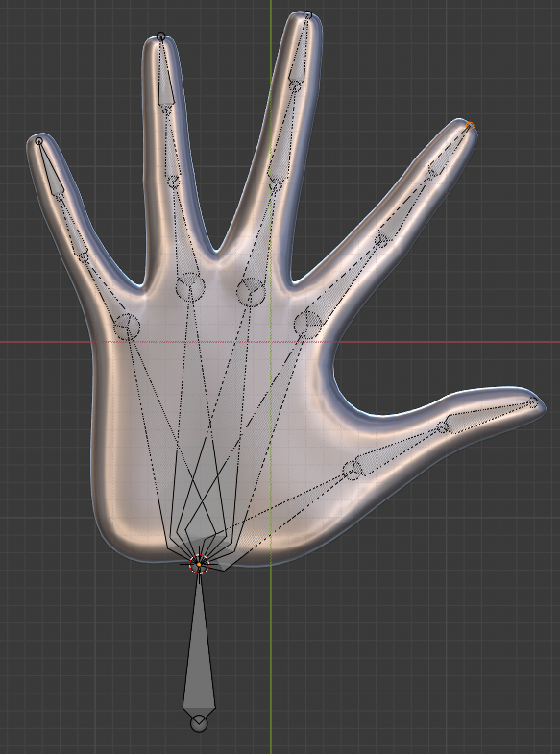Select the ring fingertip bone joint
Screen dimensions: 560x754
pos(161,36)
